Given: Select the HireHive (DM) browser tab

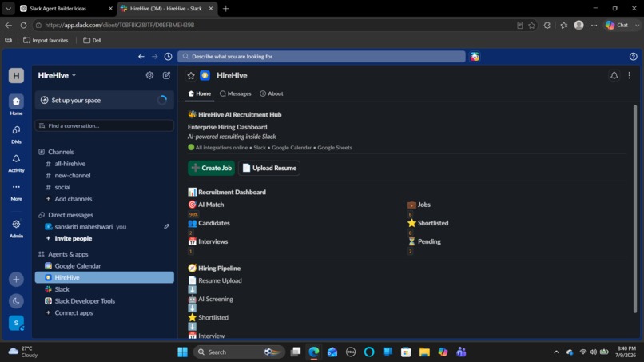Looking at the screenshot, I should [166, 8].
